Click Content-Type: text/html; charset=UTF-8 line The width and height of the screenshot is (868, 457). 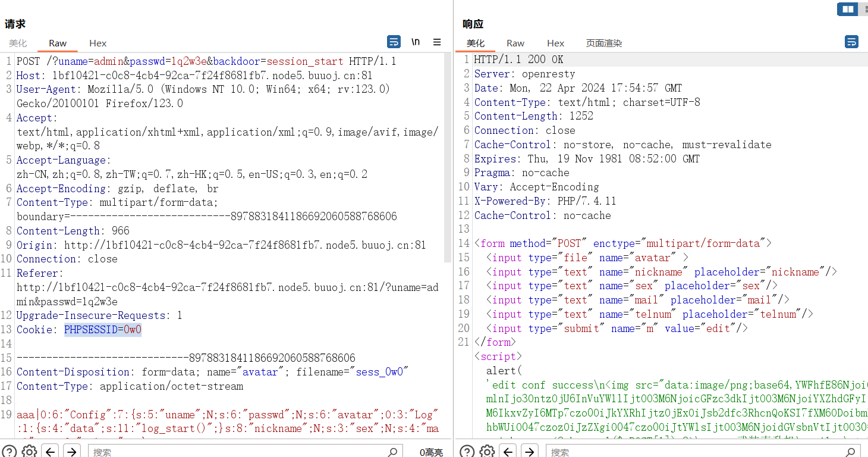587,102
